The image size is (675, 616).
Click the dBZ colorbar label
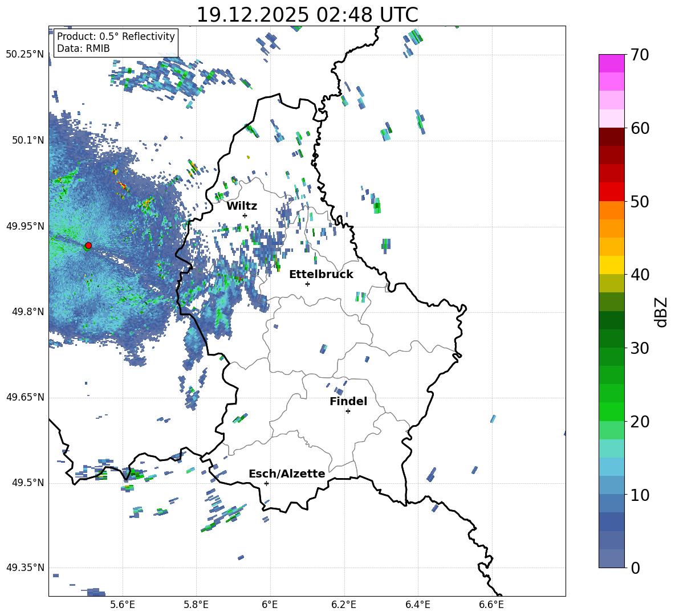(x=662, y=312)
